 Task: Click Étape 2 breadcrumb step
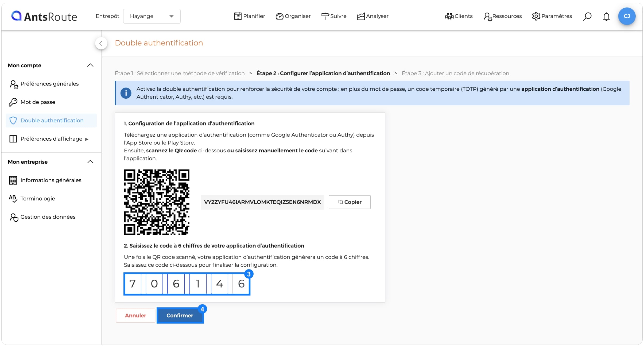[x=323, y=73]
